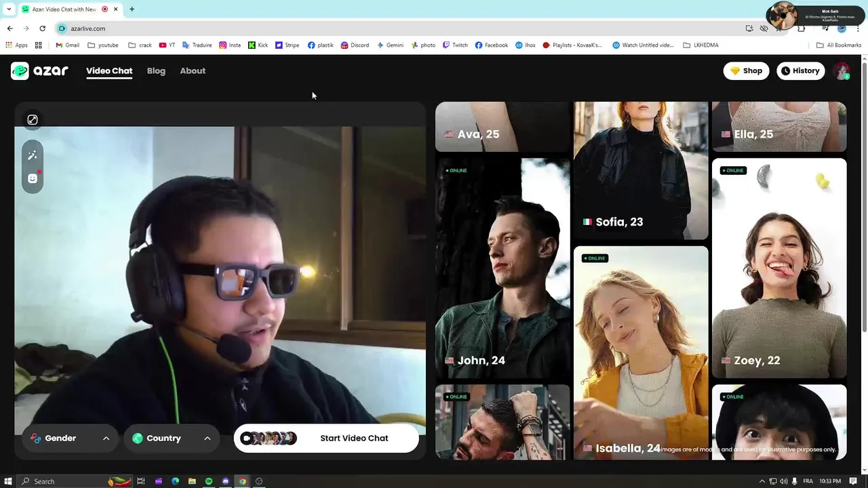Open a new browser tab

click(x=132, y=9)
